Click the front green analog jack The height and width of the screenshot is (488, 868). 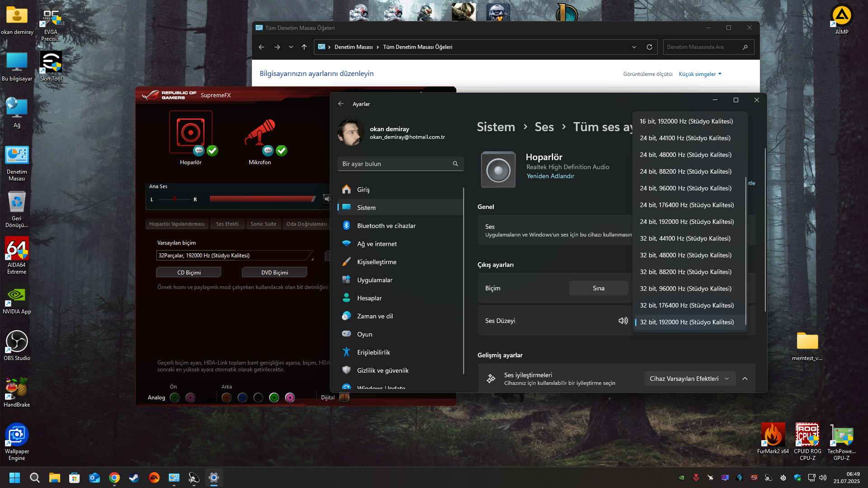point(175,398)
